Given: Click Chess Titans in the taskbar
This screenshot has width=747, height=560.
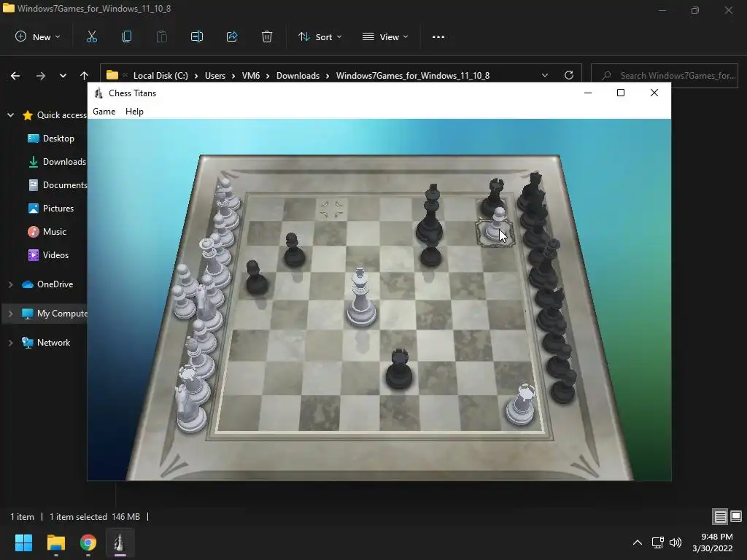Looking at the screenshot, I should pyautogui.click(x=120, y=542).
